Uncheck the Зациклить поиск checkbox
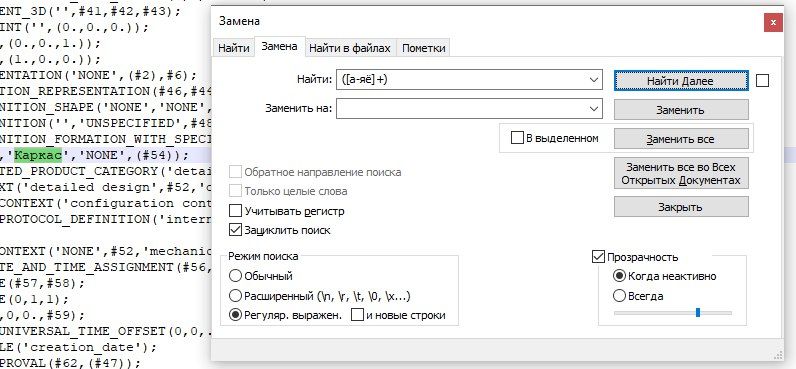Image resolution: width=796 pixels, height=369 pixels. (x=236, y=230)
